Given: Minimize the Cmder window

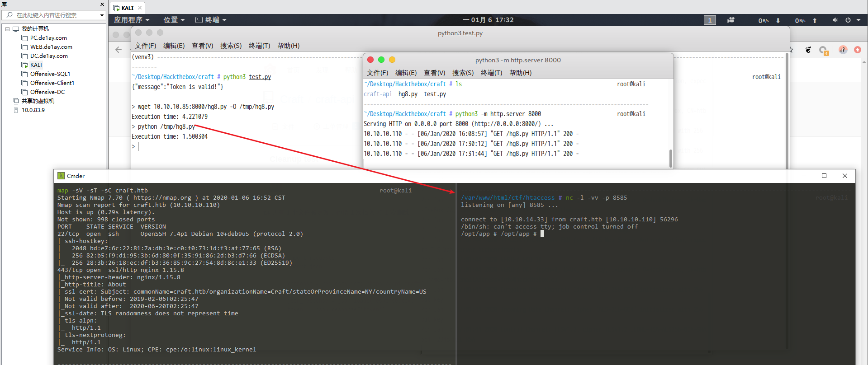Looking at the screenshot, I should click(x=804, y=176).
